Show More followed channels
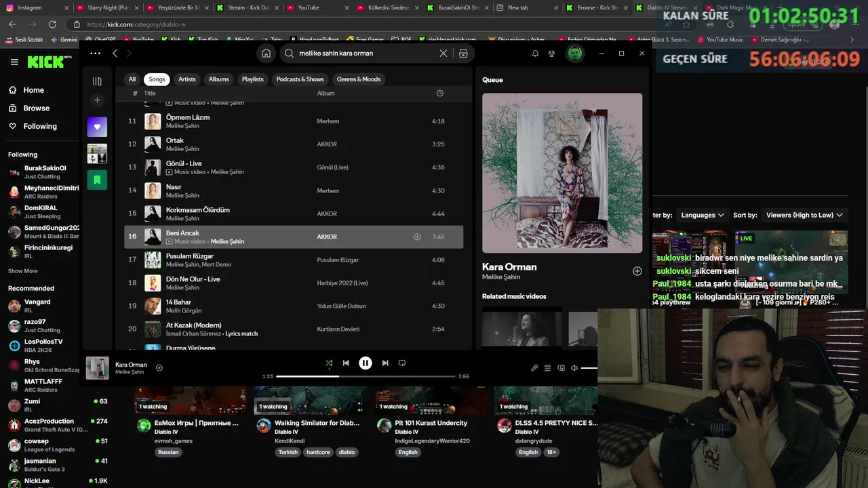Image resolution: width=868 pixels, height=488 pixels. click(23, 271)
